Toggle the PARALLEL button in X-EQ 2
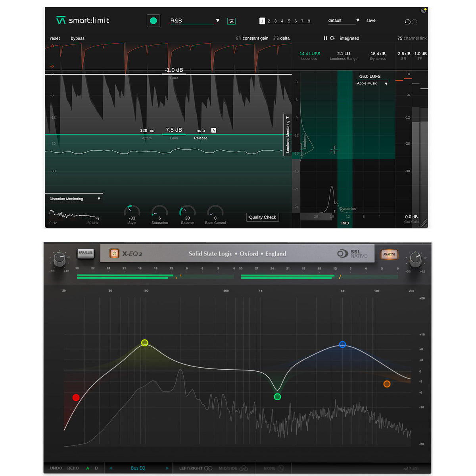The image size is (476, 476). (86, 253)
